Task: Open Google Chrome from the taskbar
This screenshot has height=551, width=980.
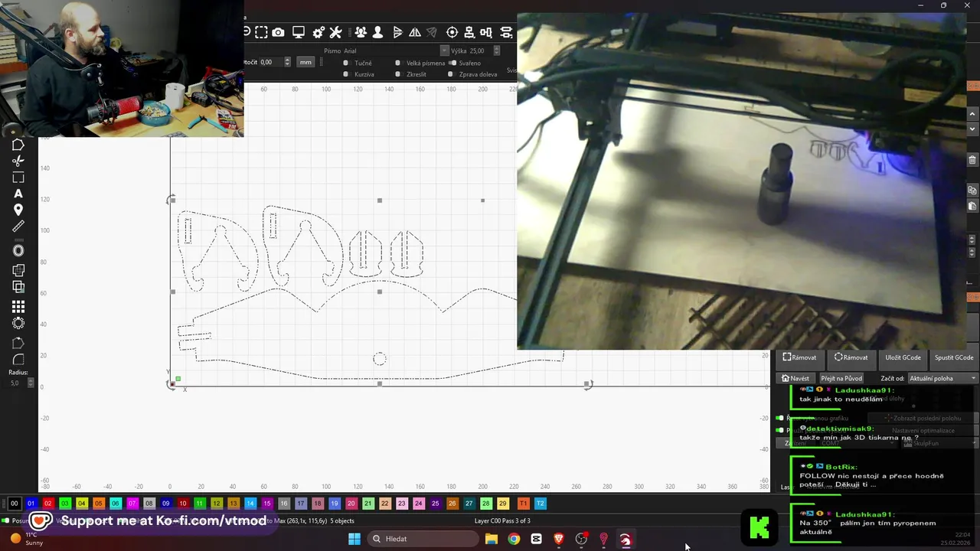Action: click(x=514, y=539)
